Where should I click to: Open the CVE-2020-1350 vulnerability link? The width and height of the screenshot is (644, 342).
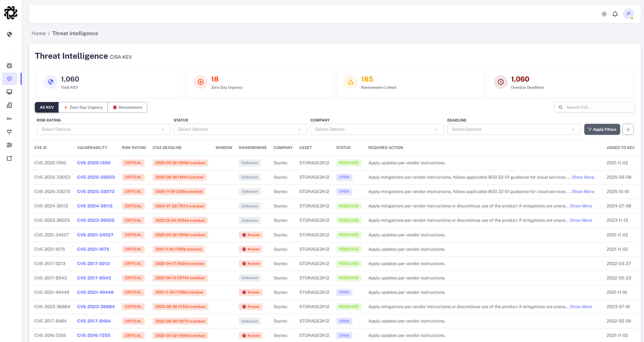click(94, 163)
